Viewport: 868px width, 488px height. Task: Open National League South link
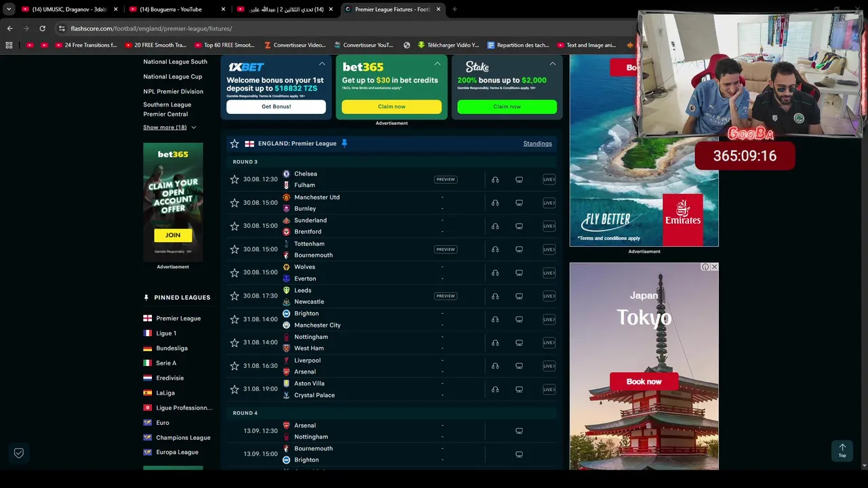pos(175,62)
